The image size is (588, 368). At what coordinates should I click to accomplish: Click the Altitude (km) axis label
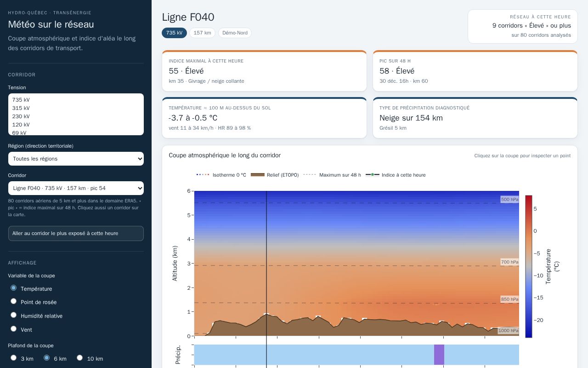pyautogui.click(x=175, y=263)
